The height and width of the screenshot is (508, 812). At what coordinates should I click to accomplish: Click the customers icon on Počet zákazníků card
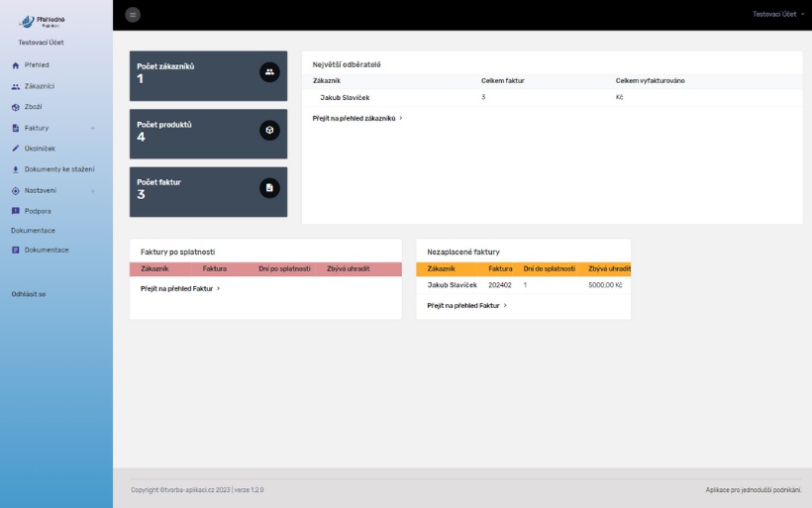(269, 72)
